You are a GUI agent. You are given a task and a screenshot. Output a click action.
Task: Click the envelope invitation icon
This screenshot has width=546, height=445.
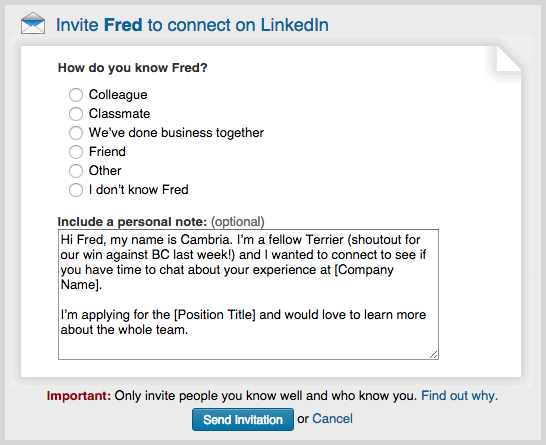click(x=33, y=23)
